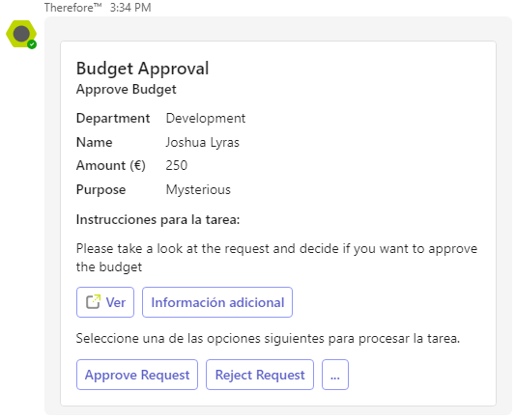The width and height of the screenshot is (516, 420).
Task: Decline the budget with Reject Request
Action: (260, 375)
